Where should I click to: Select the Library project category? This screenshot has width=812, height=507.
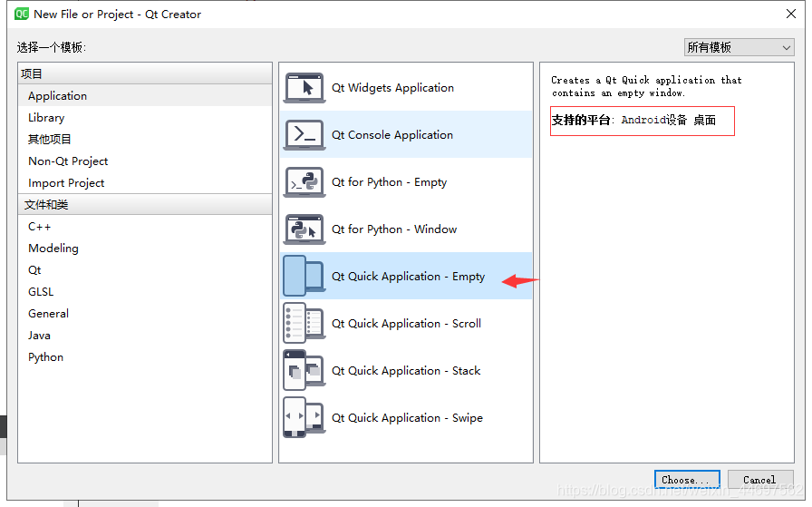[x=145, y=118]
